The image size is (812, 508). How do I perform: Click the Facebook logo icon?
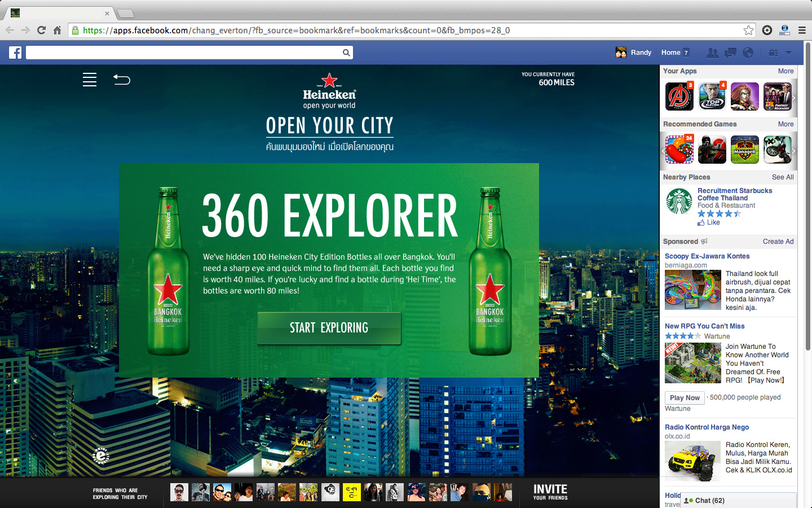click(15, 52)
